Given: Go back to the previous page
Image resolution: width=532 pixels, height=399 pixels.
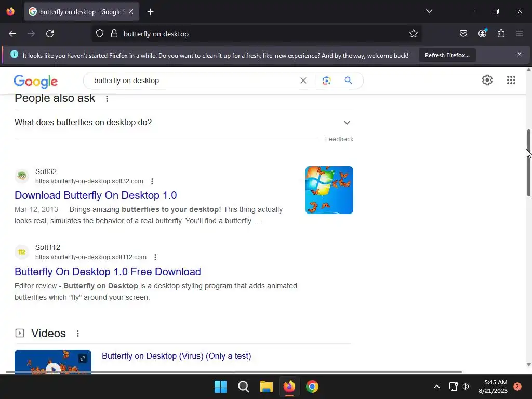Looking at the screenshot, I should [12, 34].
